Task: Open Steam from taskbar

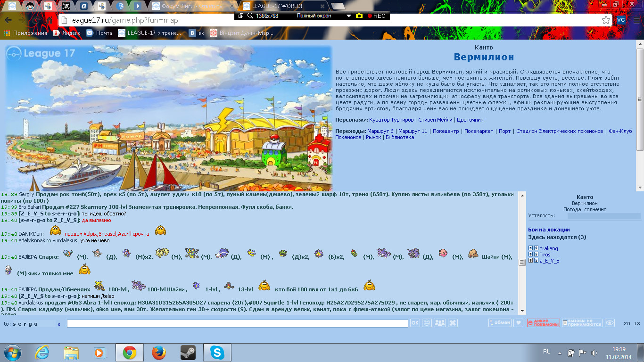Action: pyautogui.click(x=188, y=353)
